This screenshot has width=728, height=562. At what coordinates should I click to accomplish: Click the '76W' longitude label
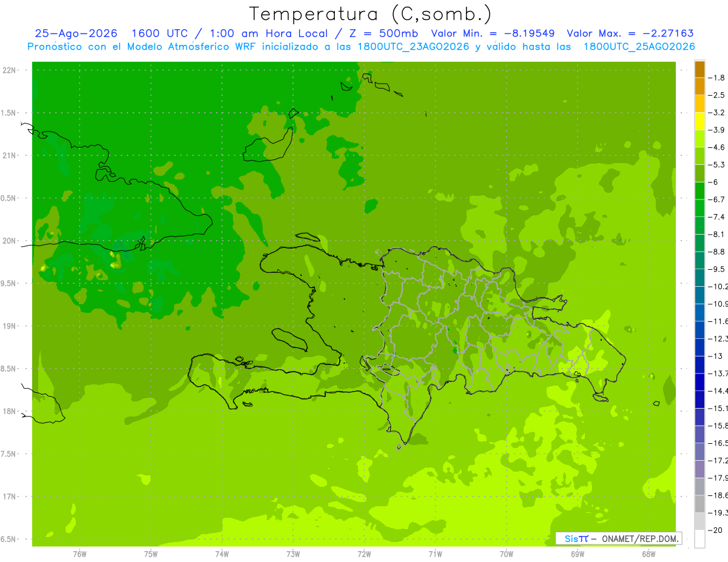coord(79,554)
